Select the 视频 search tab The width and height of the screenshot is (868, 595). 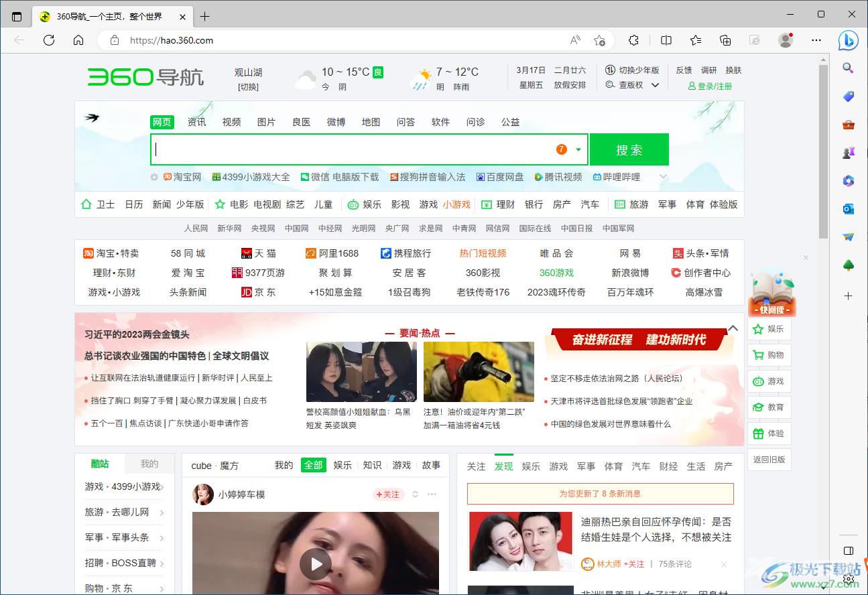pyautogui.click(x=232, y=122)
